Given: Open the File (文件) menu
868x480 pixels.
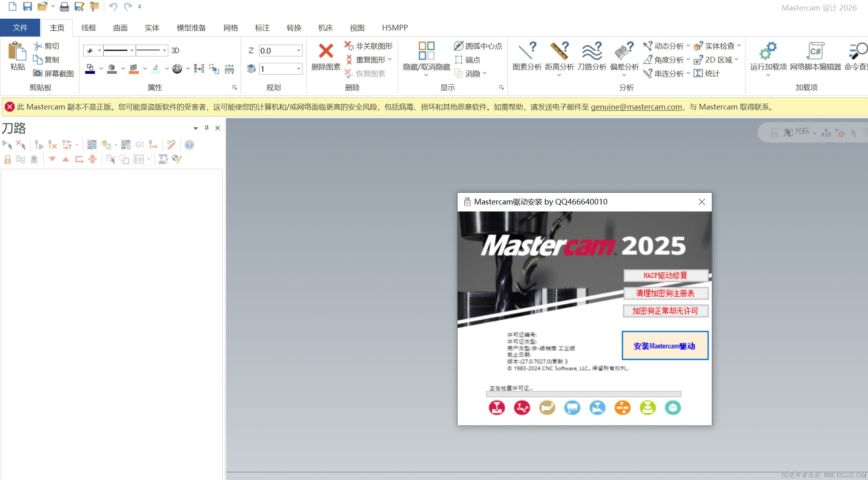Looking at the screenshot, I should coord(20,28).
